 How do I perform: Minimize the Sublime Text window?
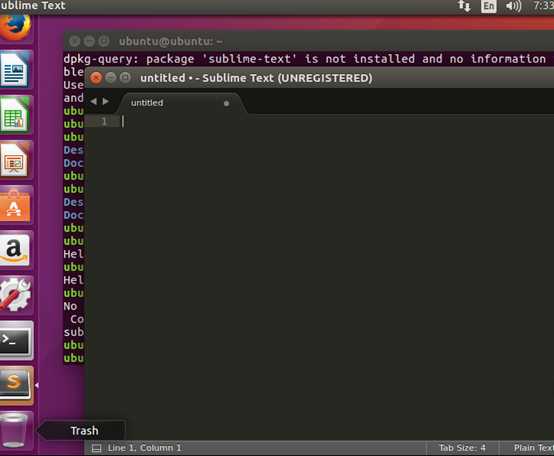pyautogui.click(x=111, y=77)
